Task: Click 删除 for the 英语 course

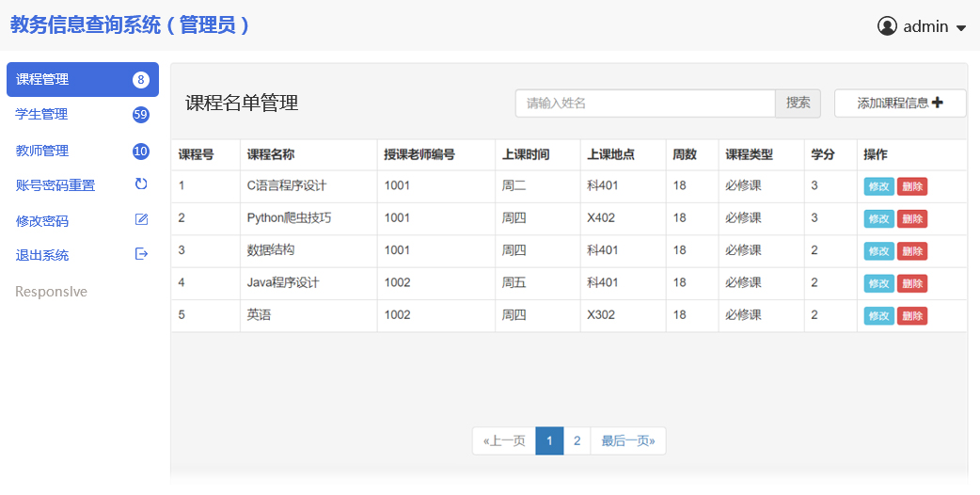Action: click(x=912, y=316)
